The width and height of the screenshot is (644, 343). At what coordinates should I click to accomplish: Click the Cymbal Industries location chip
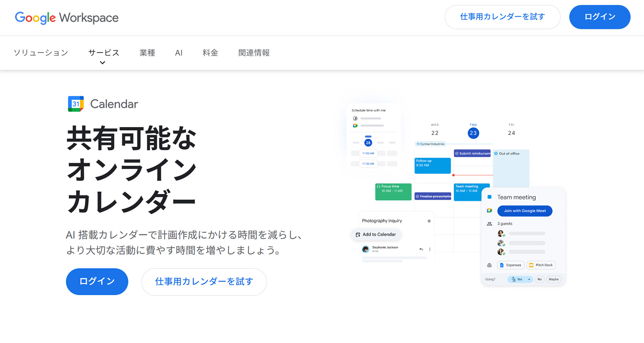(431, 144)
